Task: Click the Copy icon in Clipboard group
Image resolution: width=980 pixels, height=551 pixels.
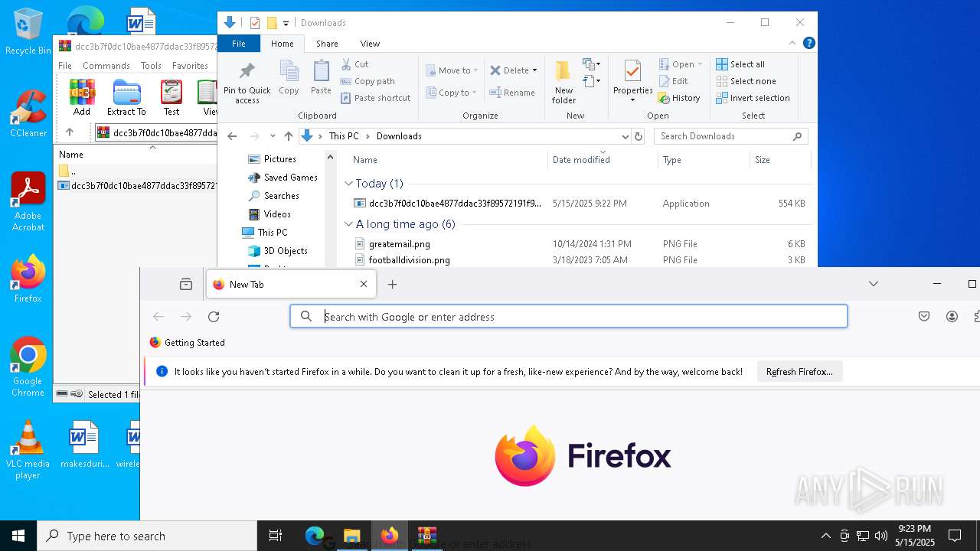Action: pyautogui.click(x=289, y=78)
